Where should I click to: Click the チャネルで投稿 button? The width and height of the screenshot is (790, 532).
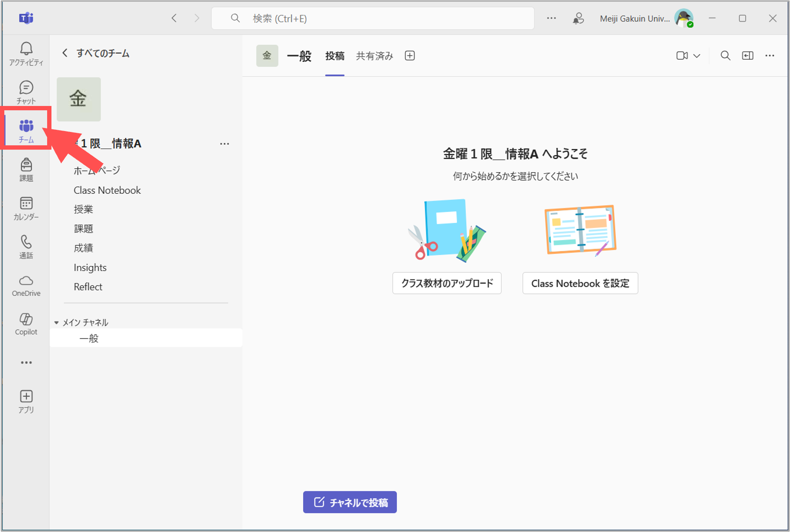(x=350, y=502)
